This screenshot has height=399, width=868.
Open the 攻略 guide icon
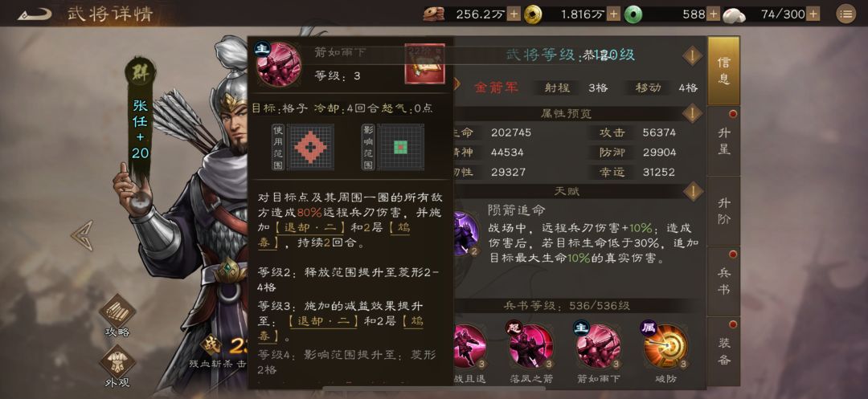point(117,311)
